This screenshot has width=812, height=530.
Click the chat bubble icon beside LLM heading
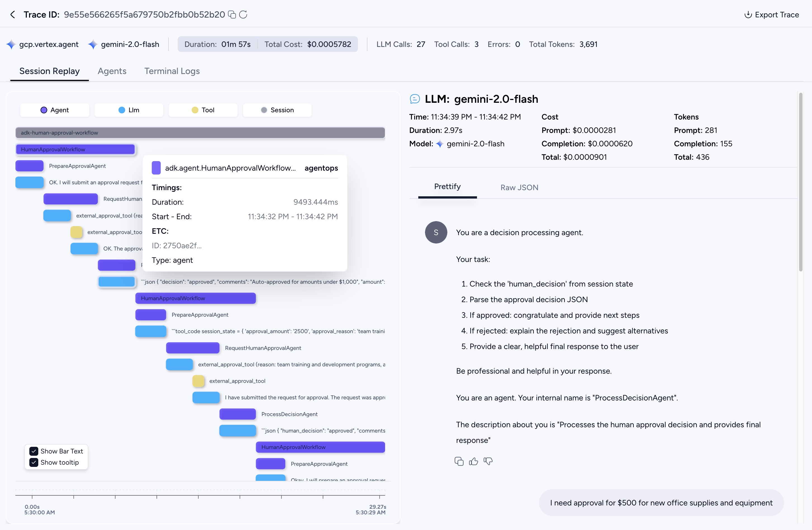[415, 99]
